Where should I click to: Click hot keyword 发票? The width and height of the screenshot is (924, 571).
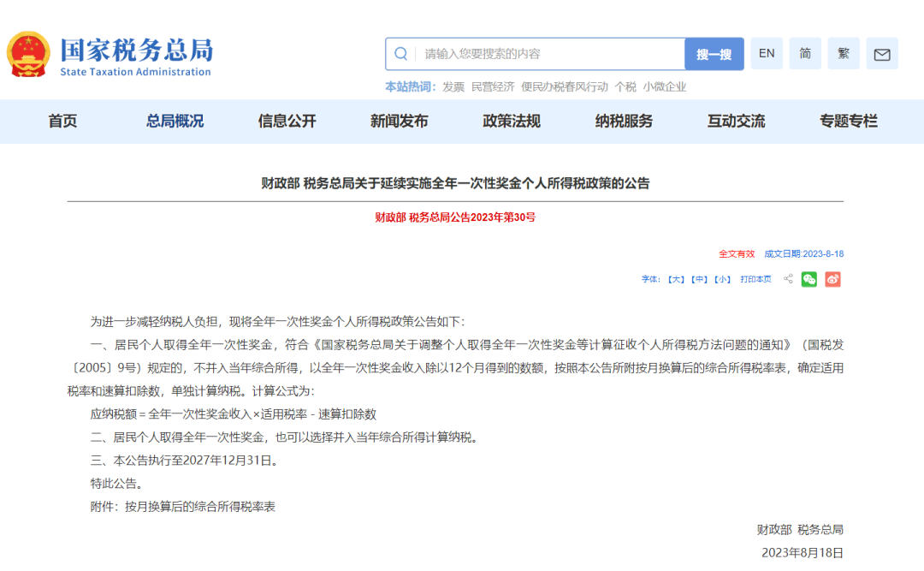point(453,86)
